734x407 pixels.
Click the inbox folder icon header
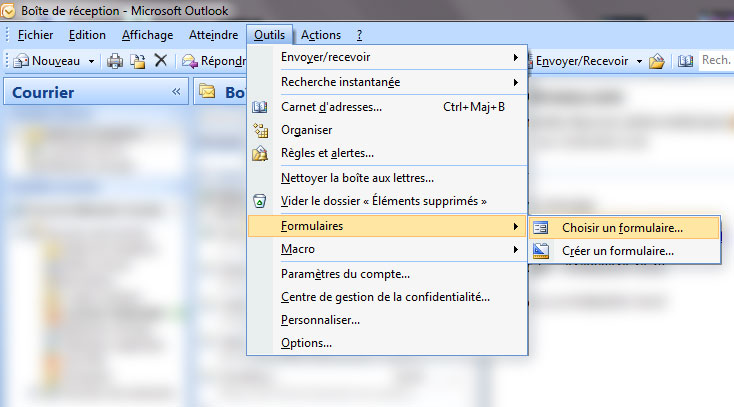pyautogui.click(x=207, y=91)
